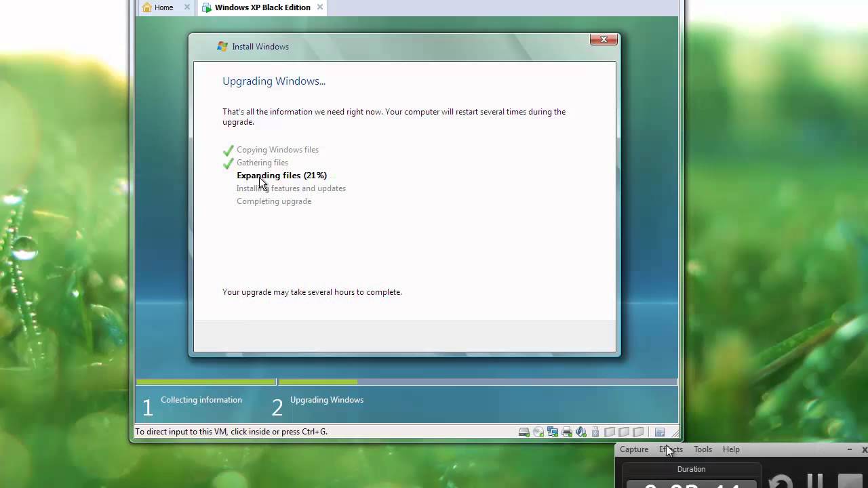Click the 'Upgrading Windows...' heading

(274, 81)
